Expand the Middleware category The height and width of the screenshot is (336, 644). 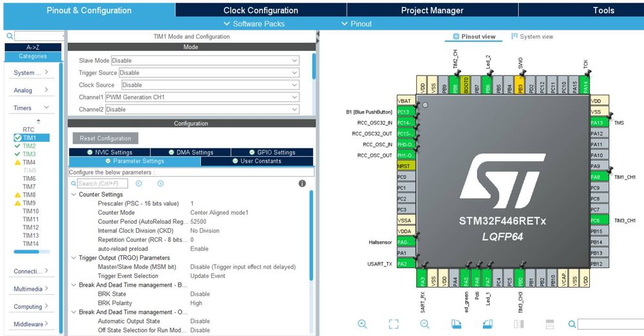tap(31, 324)
